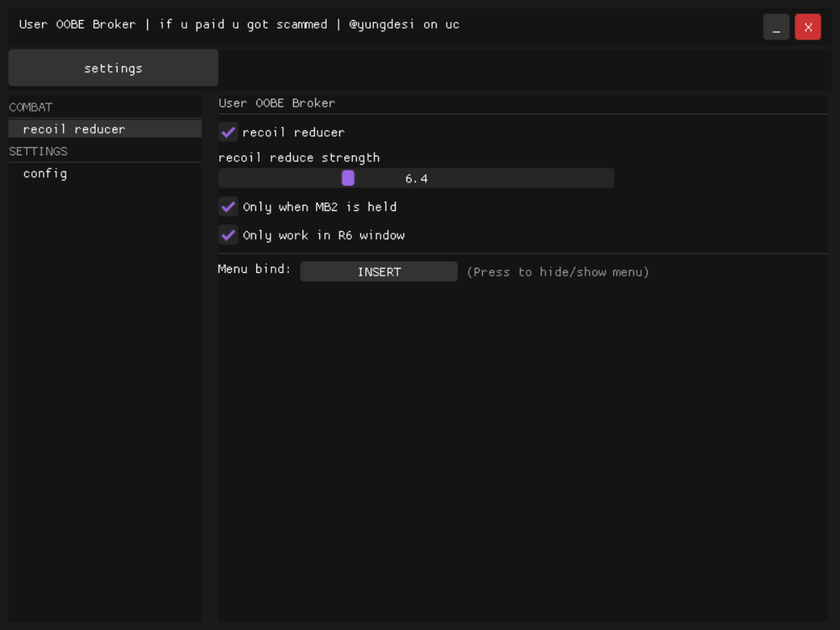Click the window title bar text
Viewport: 840px width, 630px height.
point(239,24)
